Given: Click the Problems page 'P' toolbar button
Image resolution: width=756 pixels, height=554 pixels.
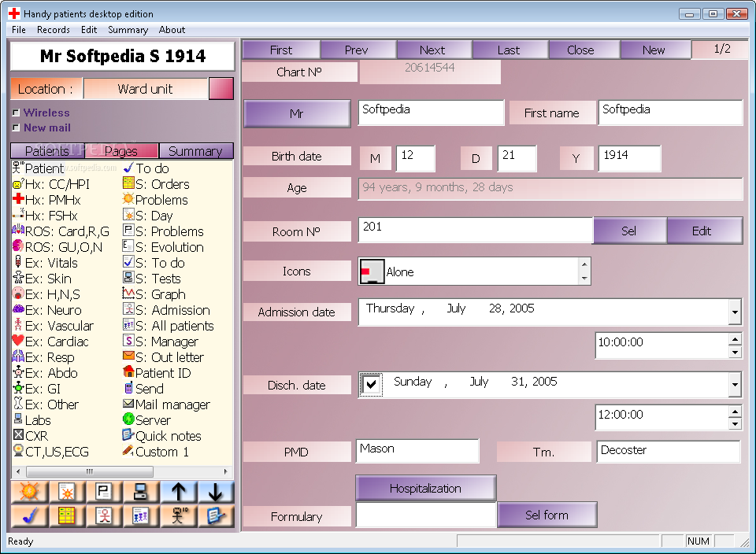Looking at the screenshot, I should click(104, 492).
